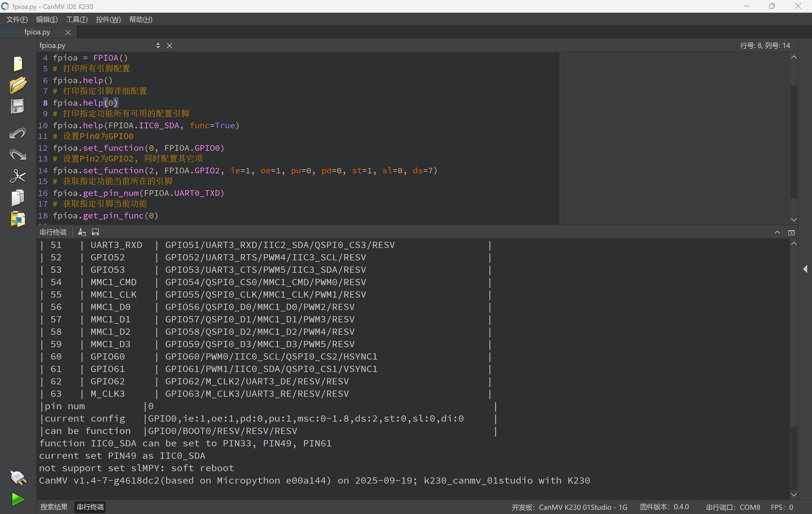
Task: Save serial terminal output icon
Action: coord(95,232)
